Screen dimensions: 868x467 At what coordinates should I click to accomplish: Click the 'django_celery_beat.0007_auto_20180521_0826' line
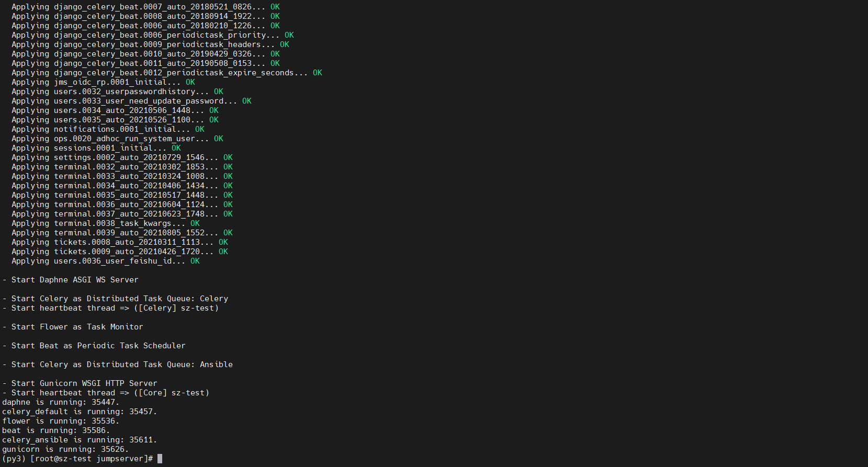coord(145,7)
